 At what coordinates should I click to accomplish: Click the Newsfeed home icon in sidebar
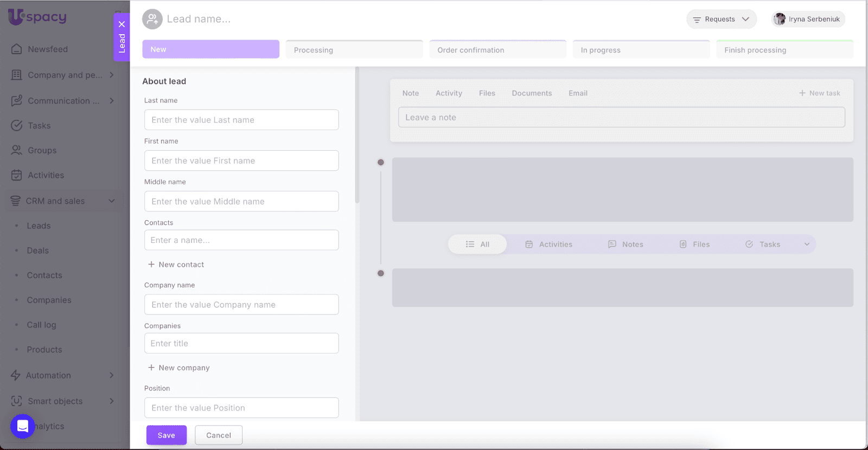[x=17, y=49]
